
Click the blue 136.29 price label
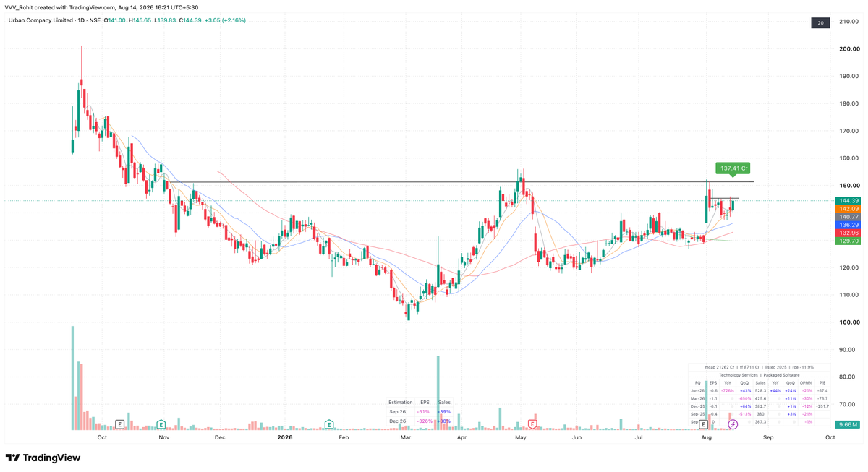click(x=847, y=225)
